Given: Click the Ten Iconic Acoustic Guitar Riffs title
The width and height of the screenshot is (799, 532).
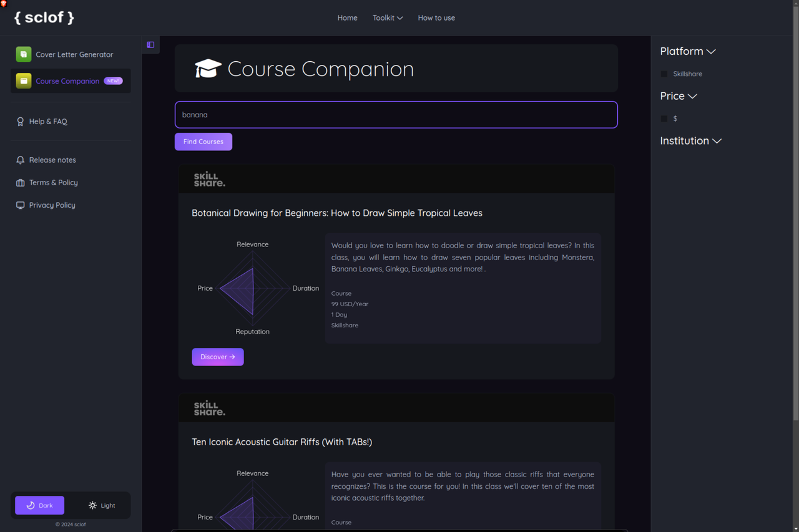Looking at the screenshot, I should pos(282,442).
